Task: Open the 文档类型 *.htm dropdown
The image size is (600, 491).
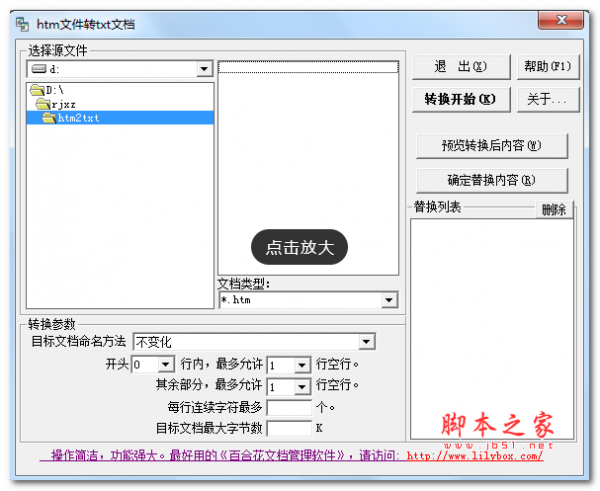Action: [389, 300]
